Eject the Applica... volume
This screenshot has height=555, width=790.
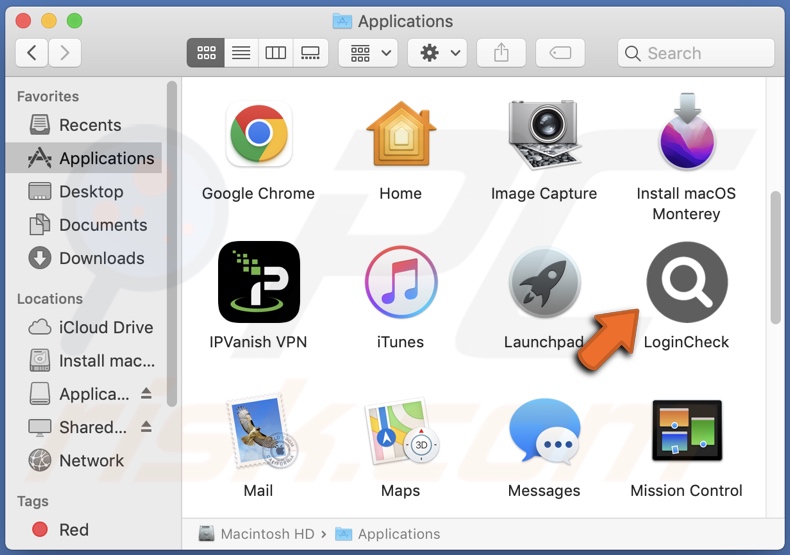click(x=146, y=393)
